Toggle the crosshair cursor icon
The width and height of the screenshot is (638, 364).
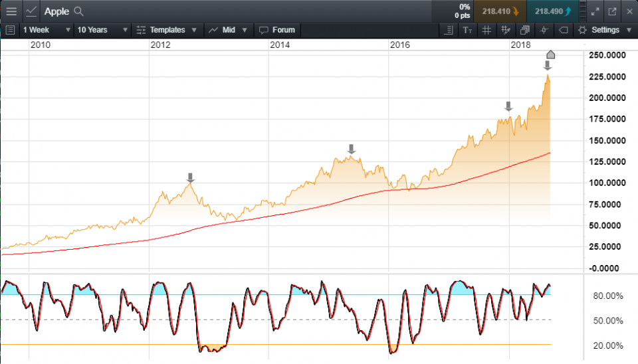(x=544, y=30)
